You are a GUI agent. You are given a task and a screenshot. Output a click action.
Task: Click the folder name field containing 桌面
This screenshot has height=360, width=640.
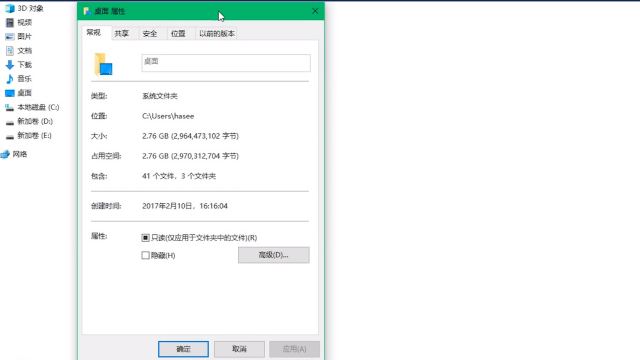(226, 63)
